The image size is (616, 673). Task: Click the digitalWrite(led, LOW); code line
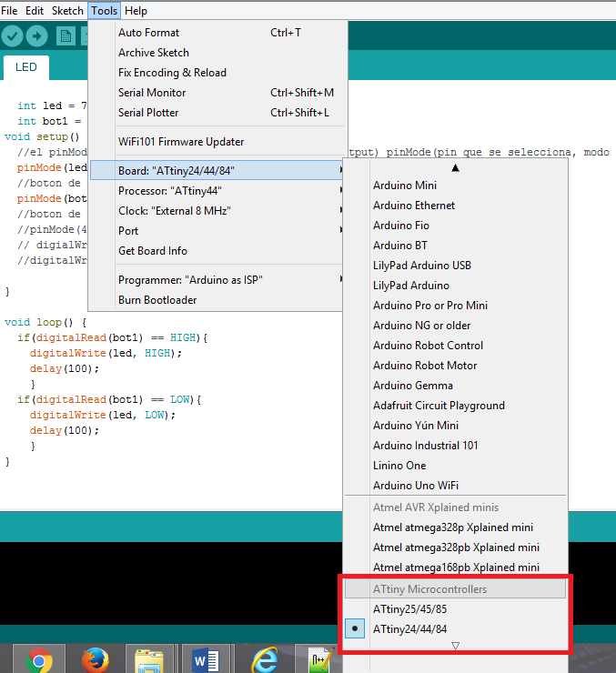point(103,415)
